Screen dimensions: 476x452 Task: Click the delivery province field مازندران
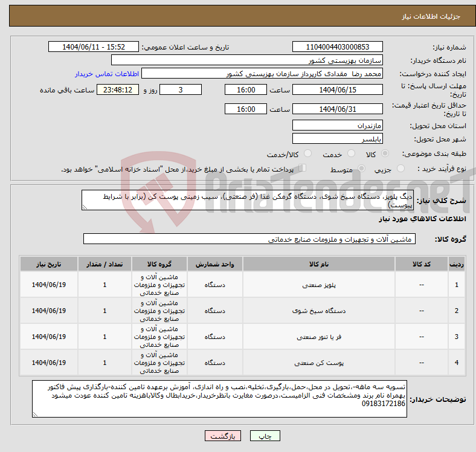pos(338,125)
